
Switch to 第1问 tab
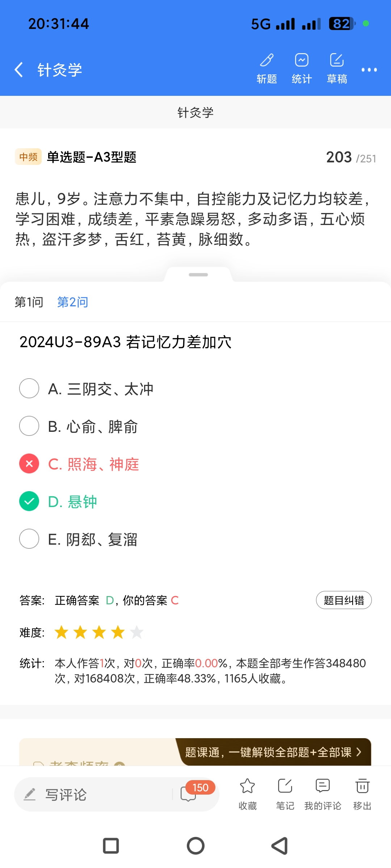click(x=29, y=302)
